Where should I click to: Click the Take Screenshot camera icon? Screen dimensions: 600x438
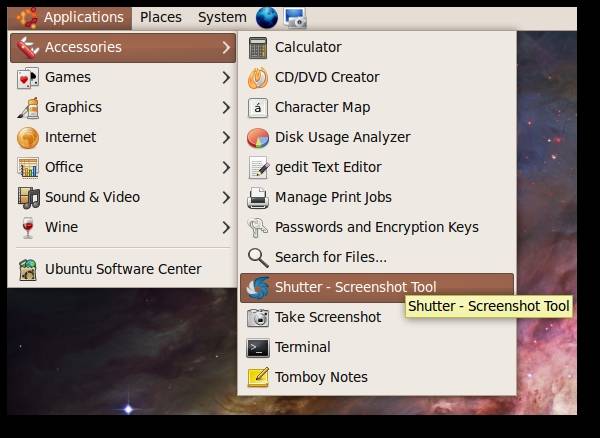click(258, 318)
